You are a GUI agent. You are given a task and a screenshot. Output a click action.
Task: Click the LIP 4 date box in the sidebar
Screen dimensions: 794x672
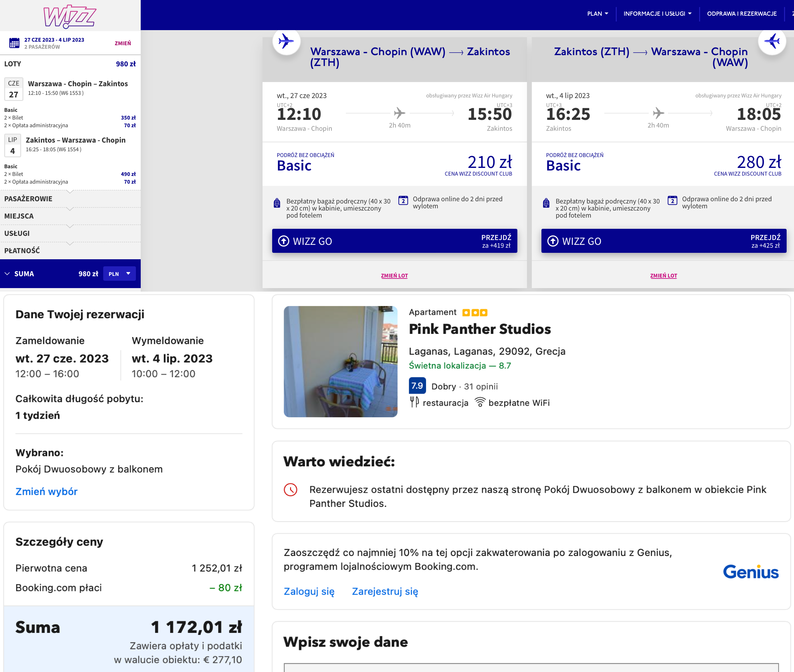click(13, 145)
